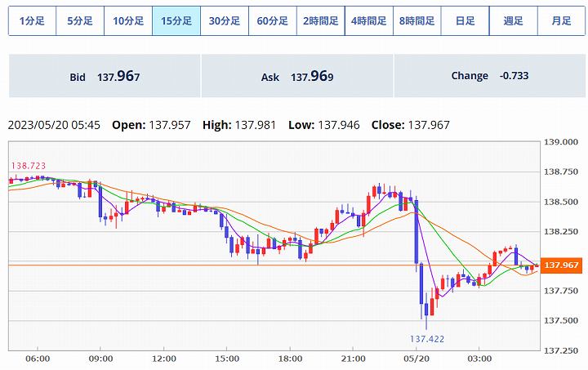The height and width of the screenshot is (370, 588).
Task: Click the 138.500 price axis label
Action: point(561,202)
